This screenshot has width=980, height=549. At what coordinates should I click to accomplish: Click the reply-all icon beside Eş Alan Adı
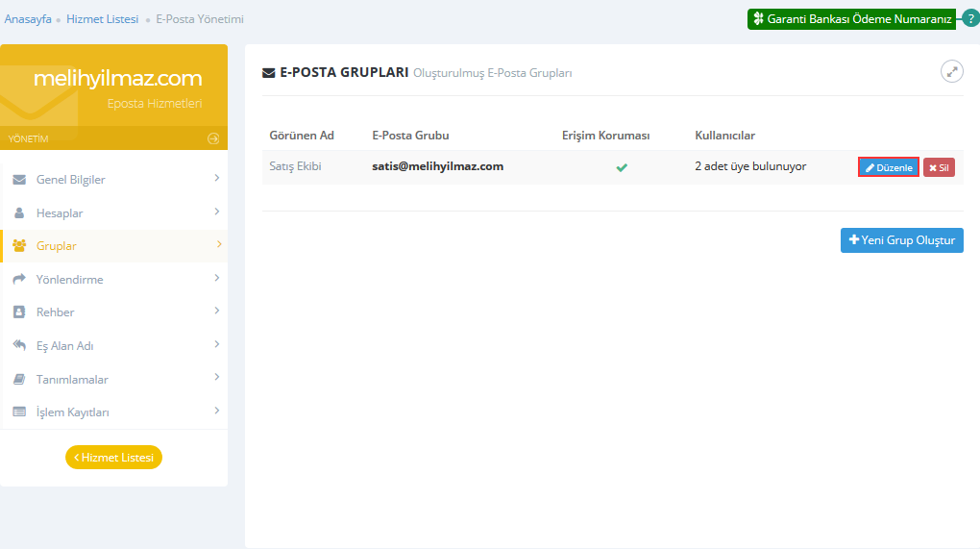tap(19, 346)
